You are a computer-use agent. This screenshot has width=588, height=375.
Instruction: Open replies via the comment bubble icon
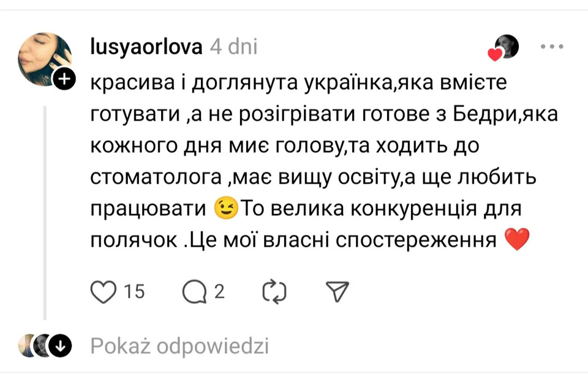click(x=195, y=292)
